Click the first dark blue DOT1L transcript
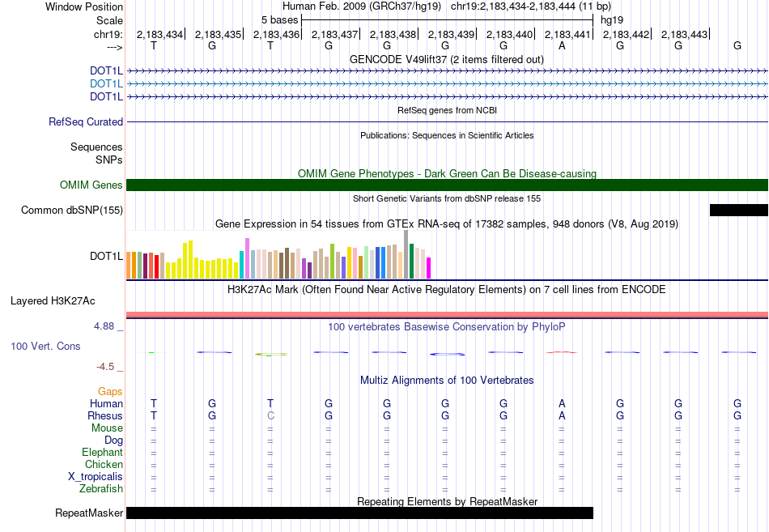Viewport: 769px width, 532px height. (448, 71)
